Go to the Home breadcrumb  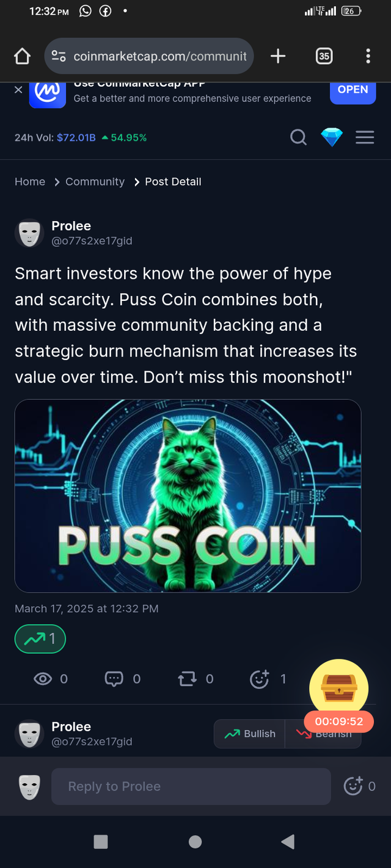(30, 182)
